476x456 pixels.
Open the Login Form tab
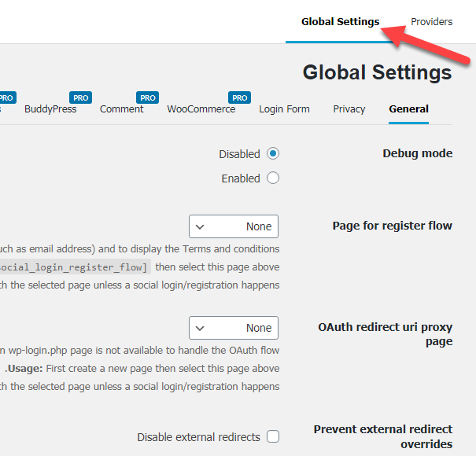(x=284, y=109)
